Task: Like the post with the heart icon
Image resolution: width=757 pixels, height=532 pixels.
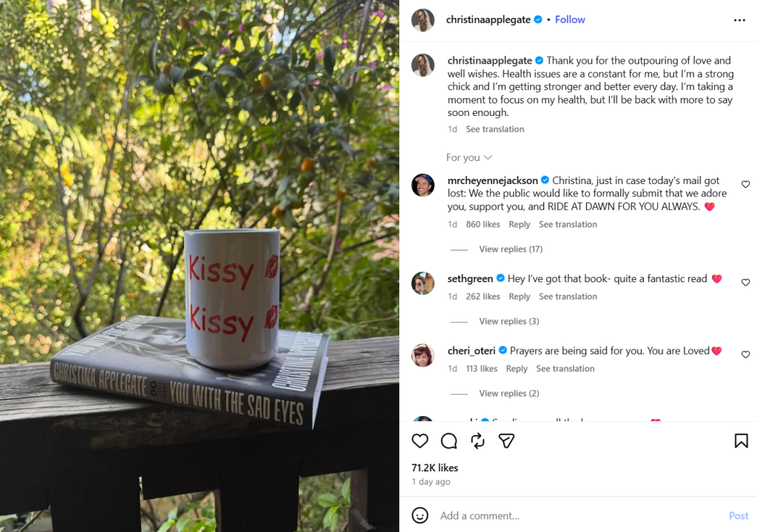Action: (420, 441)
